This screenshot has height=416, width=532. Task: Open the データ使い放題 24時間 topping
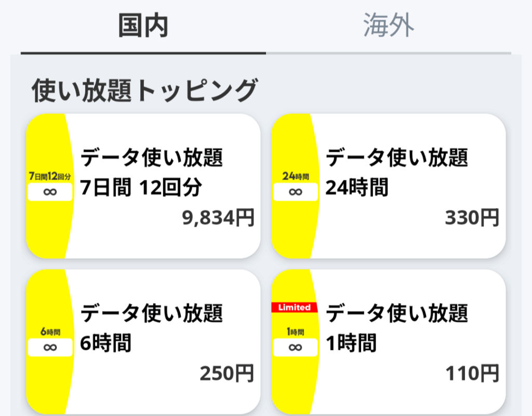389,186
